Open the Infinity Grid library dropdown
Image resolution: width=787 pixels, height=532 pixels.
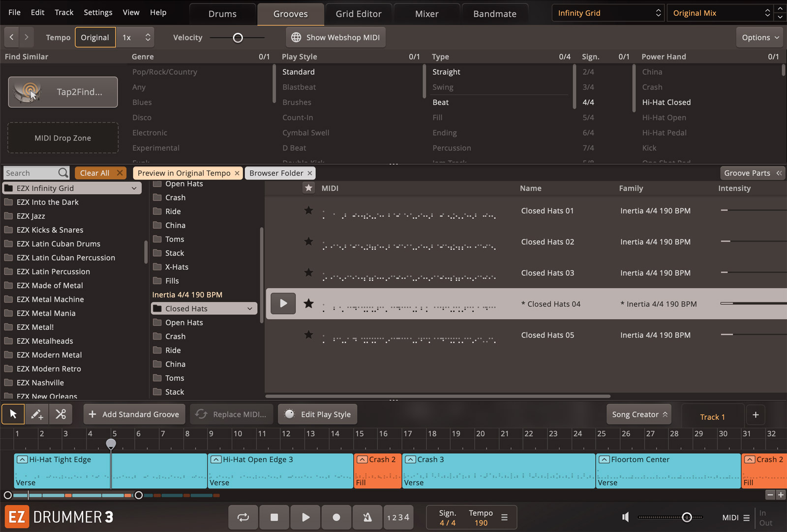tap(609, 13)
